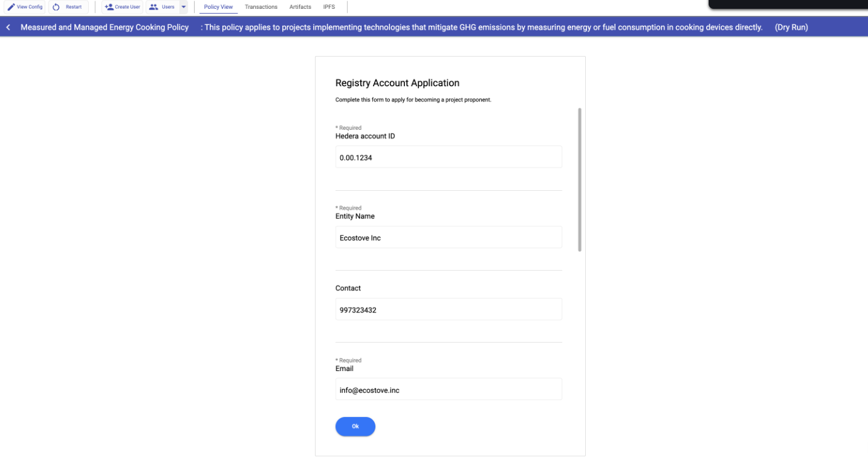Screen dimensions: 868x461
Task: Click the Dry Run label in header
Action: pos(791,28)
